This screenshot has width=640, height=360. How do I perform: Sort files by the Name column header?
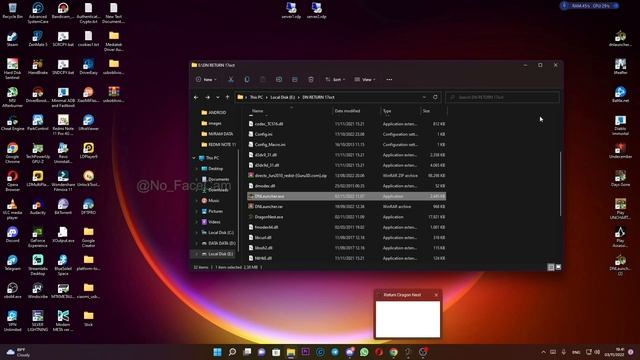click(258, 111)
